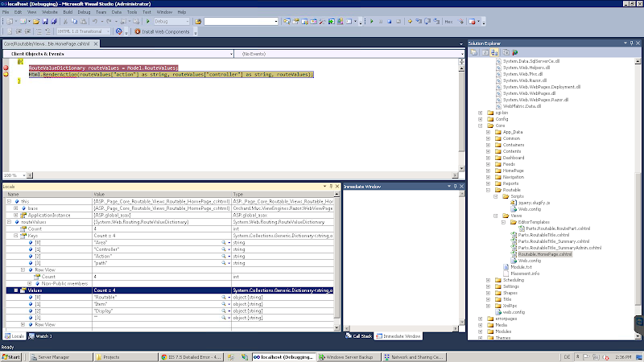The height and width of the screenshot is (362, 644).
Task: Open the Window menu
Action: click(164, 12)
